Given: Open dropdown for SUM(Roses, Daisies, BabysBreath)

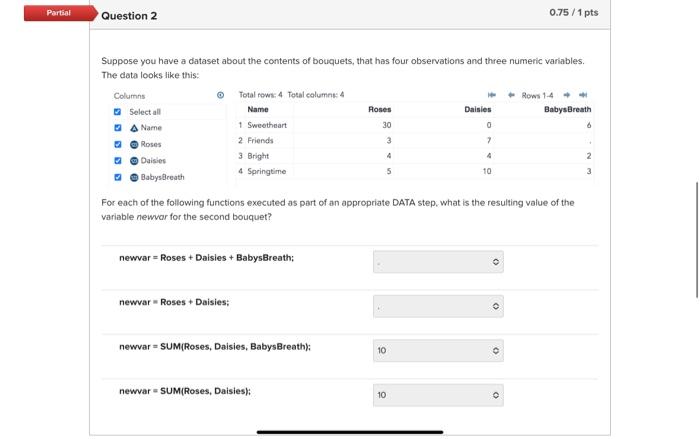Looking at the screenshot, I should 438,351.
